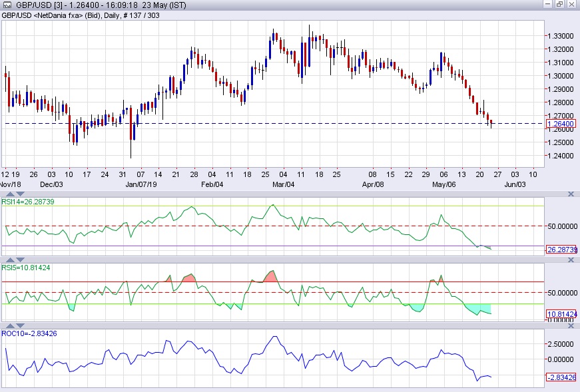Screen dimensions: 580x392
Task: Click the 1.33000 level on price axis
Action: click(x=559, y=36)
